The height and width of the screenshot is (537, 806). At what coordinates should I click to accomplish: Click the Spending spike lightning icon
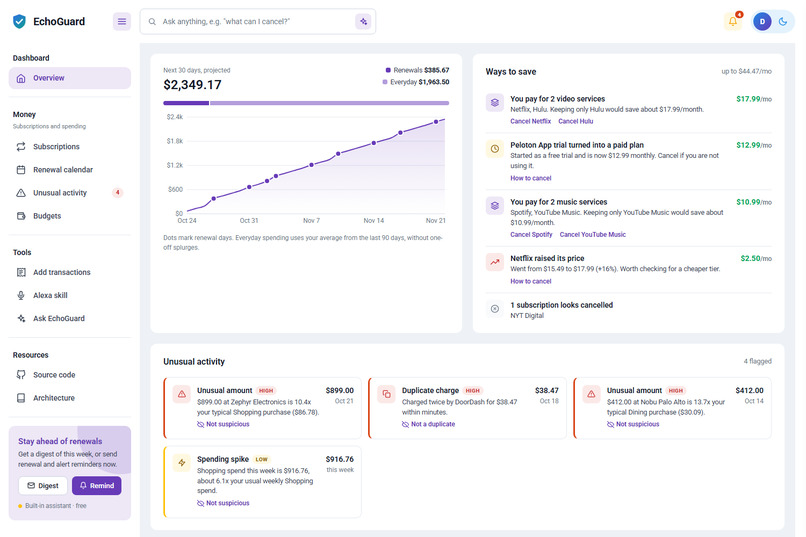(181, 463)
